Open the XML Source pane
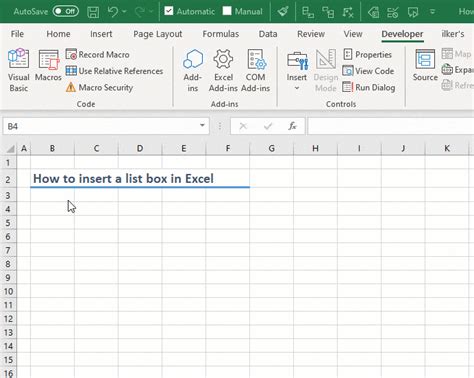 [425, 65]
